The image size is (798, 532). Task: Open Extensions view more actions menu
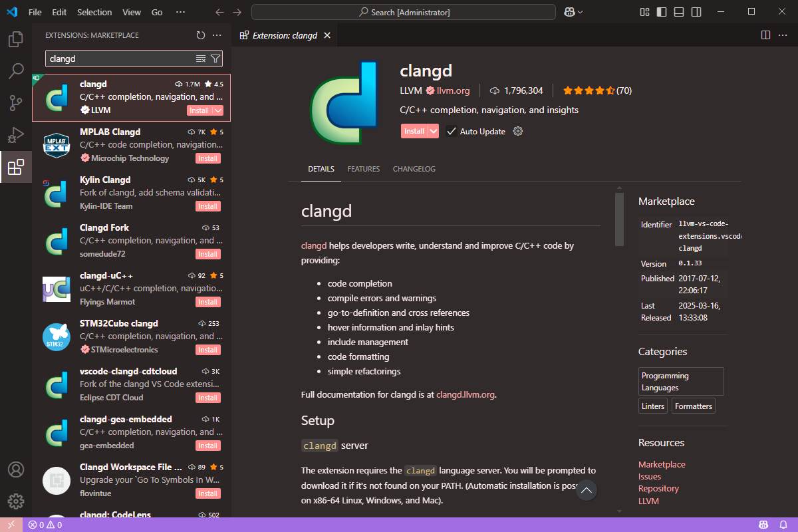(217, 35)
